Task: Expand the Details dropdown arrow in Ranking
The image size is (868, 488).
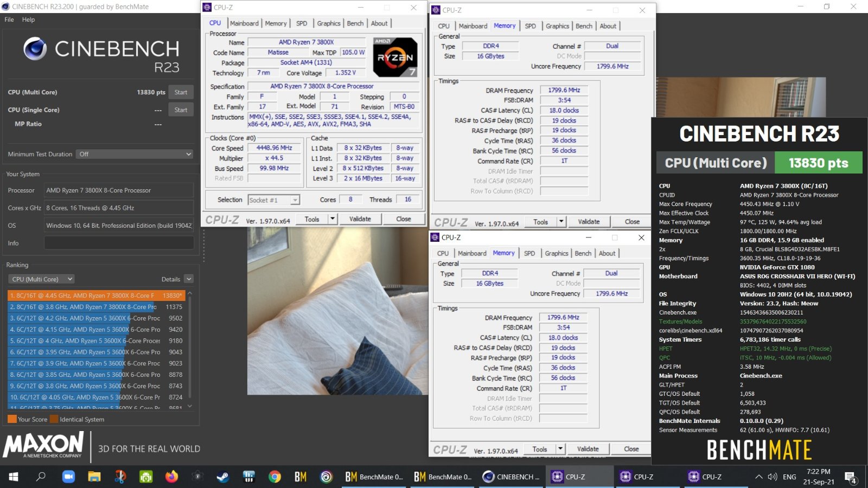Action: [x=189, y=279]
